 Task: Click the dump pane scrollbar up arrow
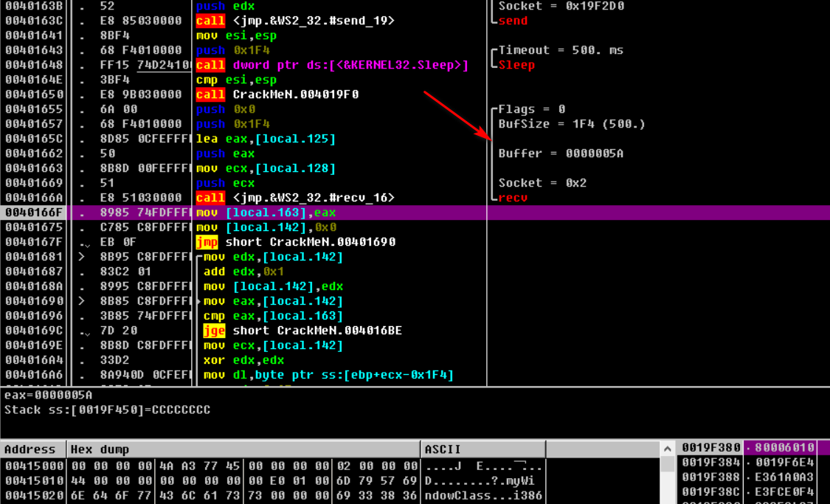point(667,449)
